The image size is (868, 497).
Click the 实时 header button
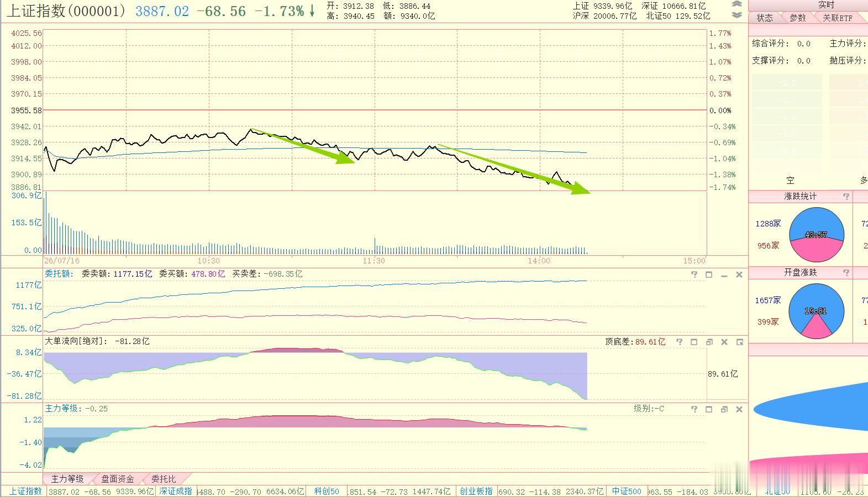(826, 5)
